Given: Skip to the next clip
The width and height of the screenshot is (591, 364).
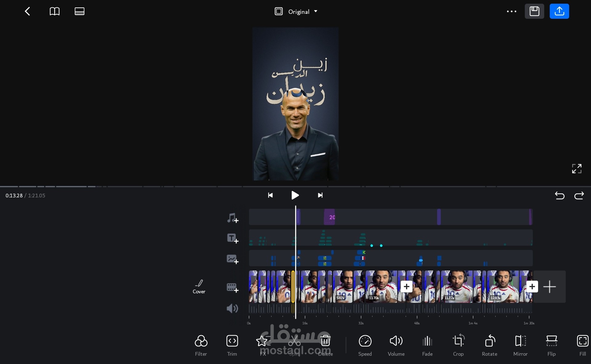Looking at the screenshot, I should tap(320, 195).
